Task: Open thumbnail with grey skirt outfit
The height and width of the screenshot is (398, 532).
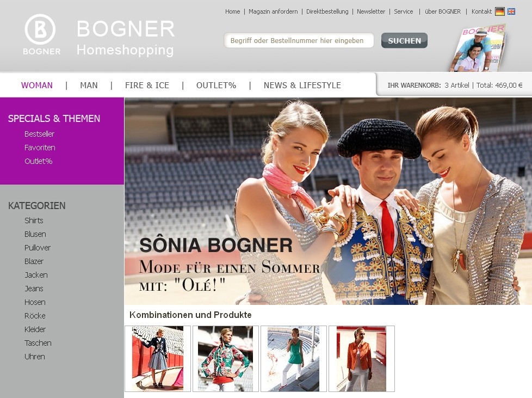Action: tap(158, 359)
